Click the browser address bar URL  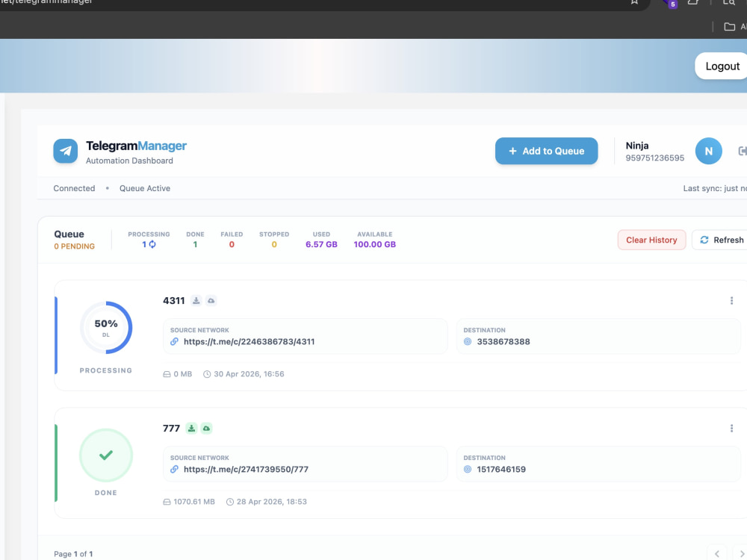point(46,2)
